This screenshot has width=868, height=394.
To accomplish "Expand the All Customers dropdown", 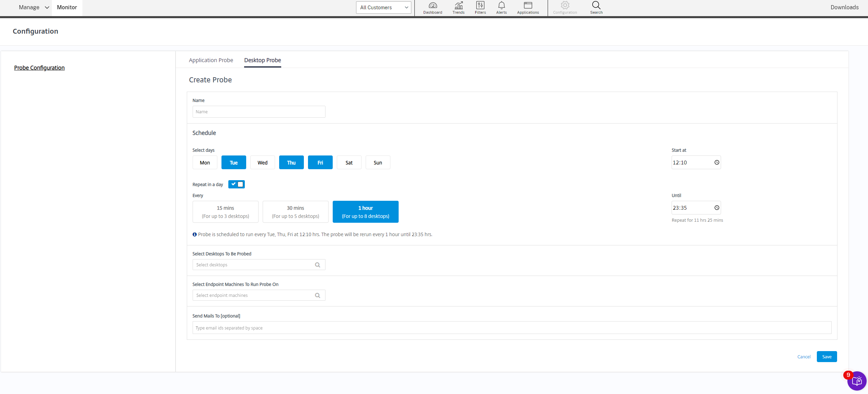I will (384, 8).
